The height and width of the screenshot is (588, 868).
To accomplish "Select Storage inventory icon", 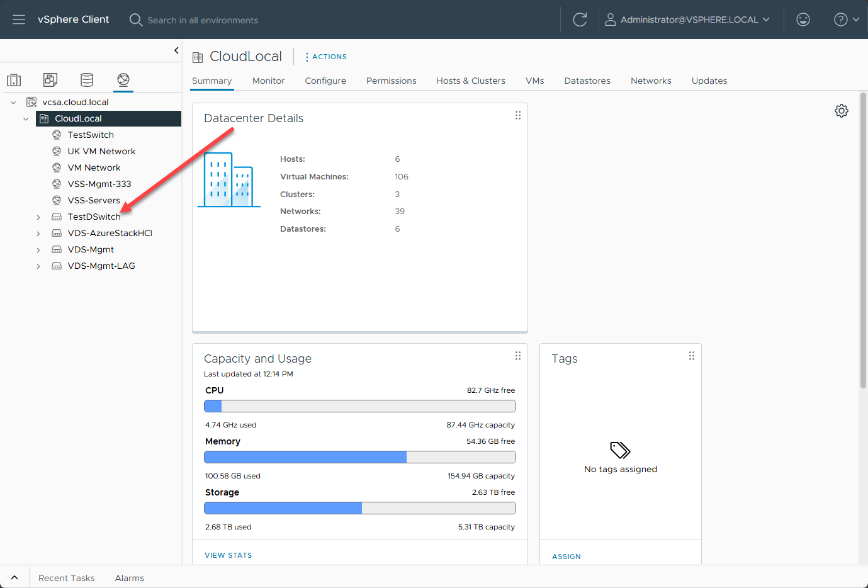I will [x=87, y=80].
